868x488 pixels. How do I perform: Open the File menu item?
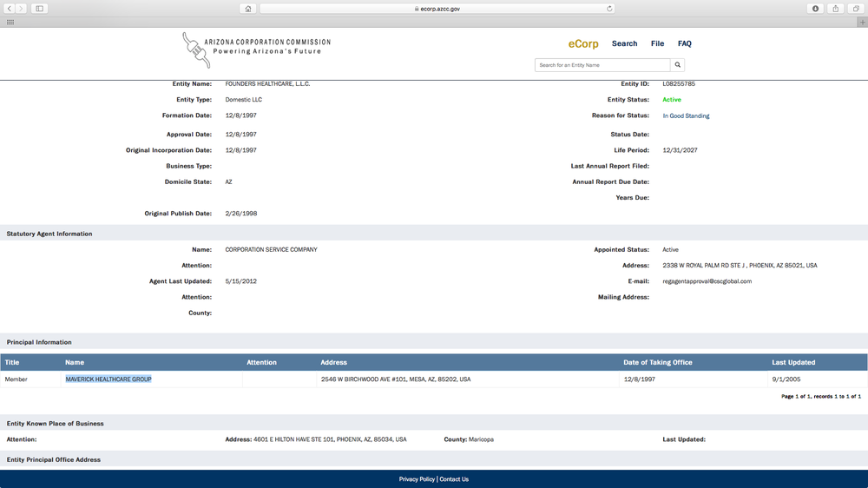(657, 43)
